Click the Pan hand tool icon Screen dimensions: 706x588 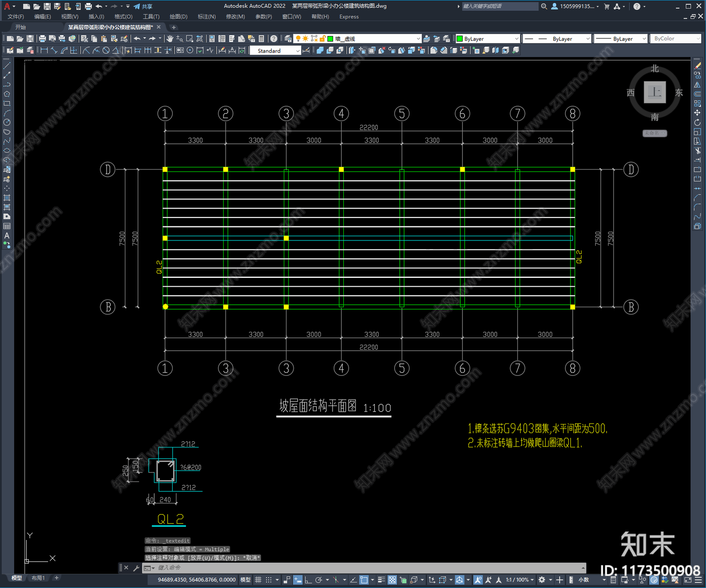(170, 39)
